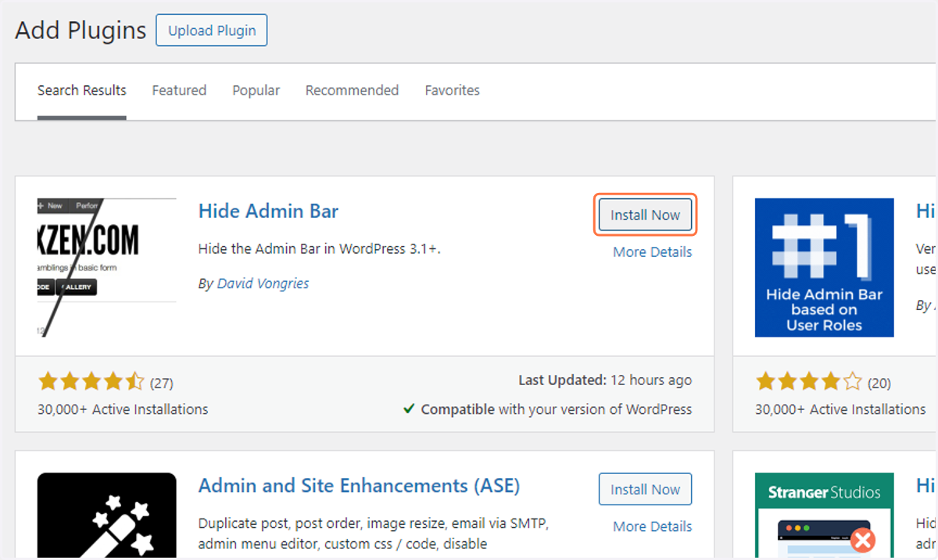The height and width of the screenshot is (560, 938).
Task: View More Details for Hide Admin Bar
Action: pos(652,252)
